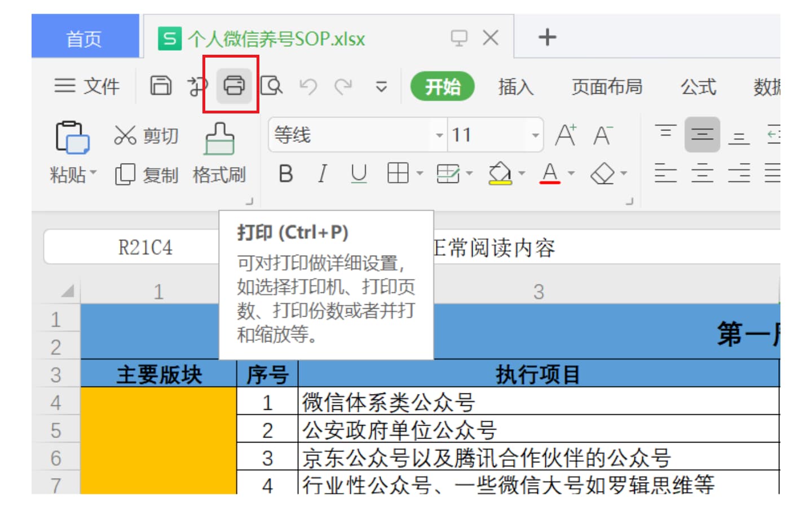812x508 pixels.
Task: Expand the font color dropdown arrow
Action: (571, 173)
